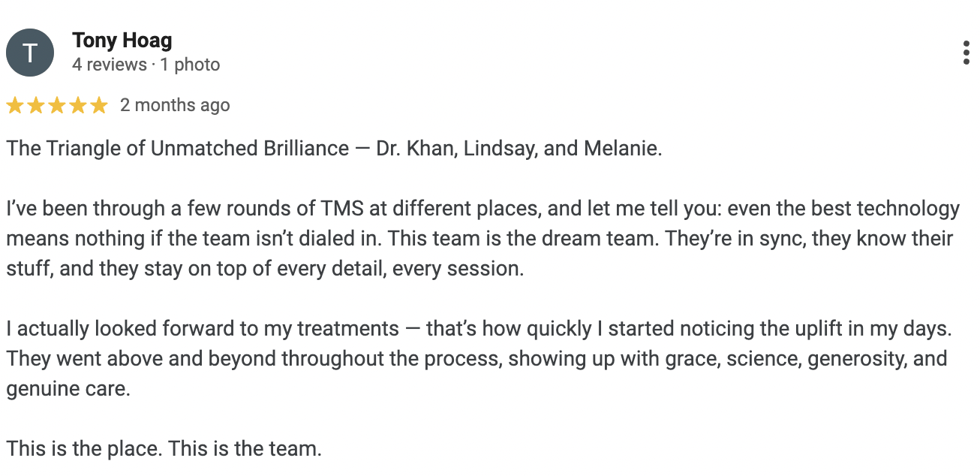
Task: Open the '4 reviews · 1 photo' link
Action: (146, 65)
